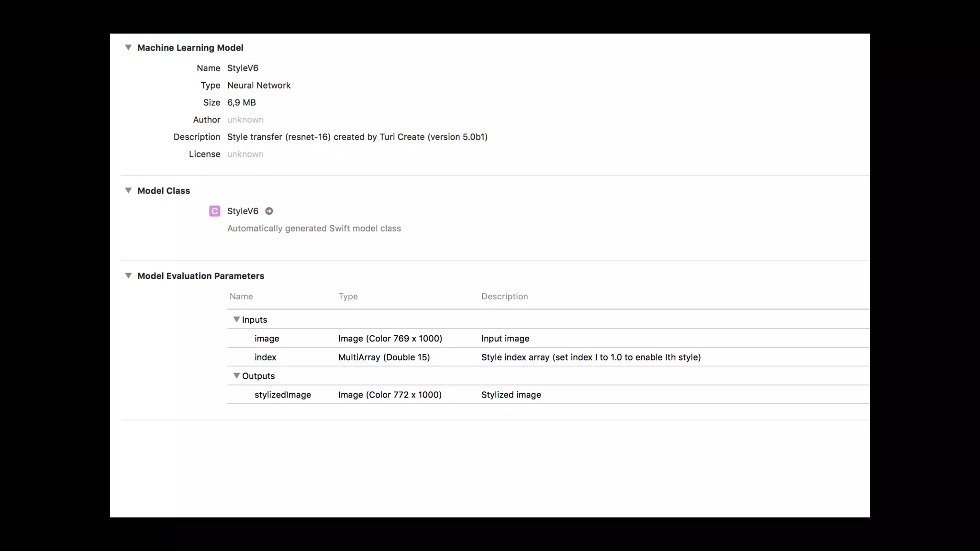980x551 pixels.
Task: Click the Model Class heading
Action: [x=164, y=191]
